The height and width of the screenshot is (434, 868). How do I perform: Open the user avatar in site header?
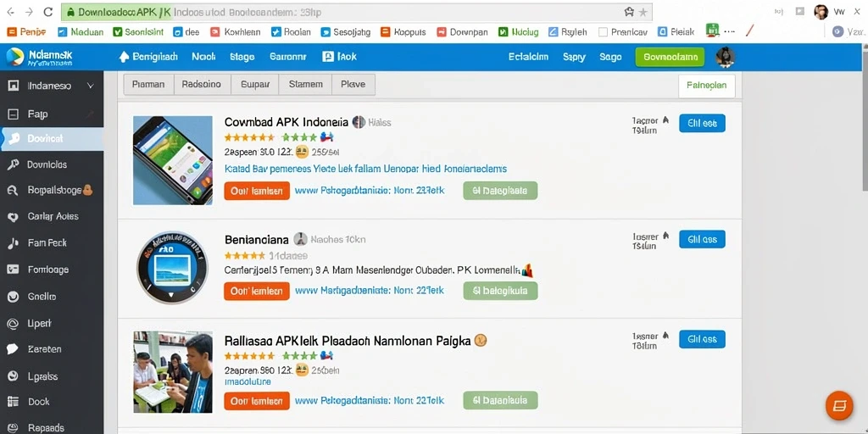[726, 57]
